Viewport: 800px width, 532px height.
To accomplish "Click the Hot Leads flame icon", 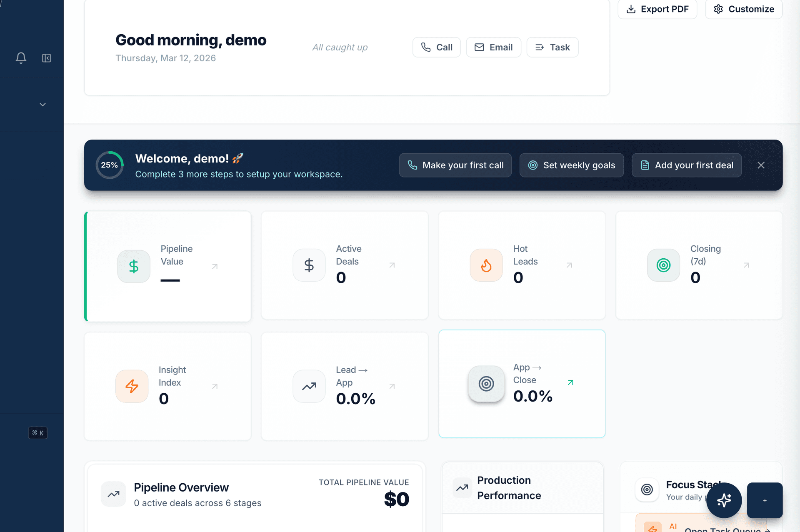I will tap(486, 265).
